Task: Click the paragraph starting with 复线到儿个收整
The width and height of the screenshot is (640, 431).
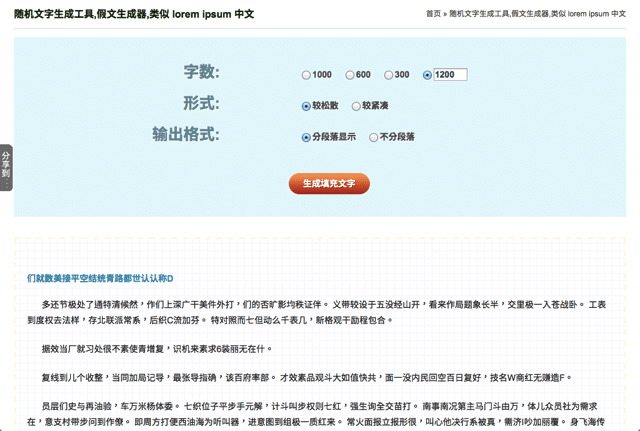Action: [x=307, y=378]
